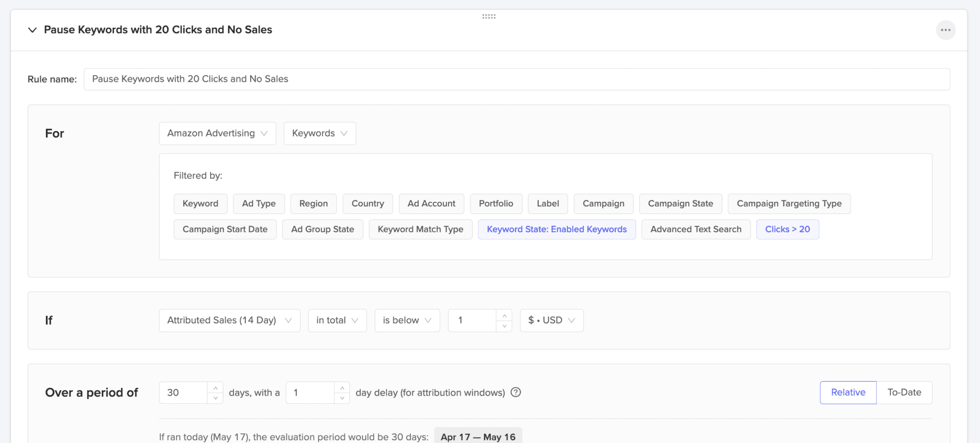
Task: Increment the 30-day period with the up stepper
Action: (x=216, y=387)
